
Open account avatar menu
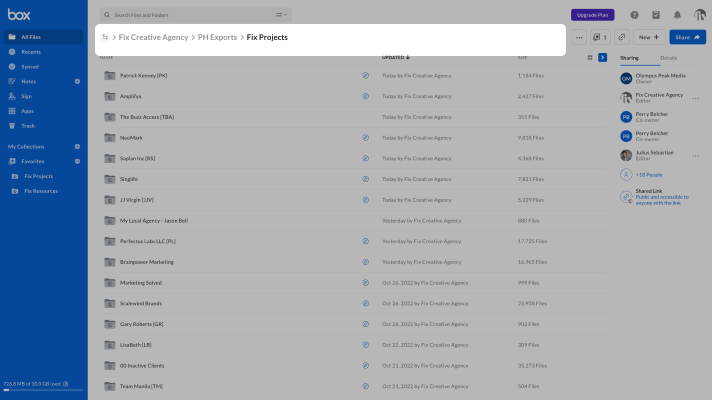tap(699, 15)
